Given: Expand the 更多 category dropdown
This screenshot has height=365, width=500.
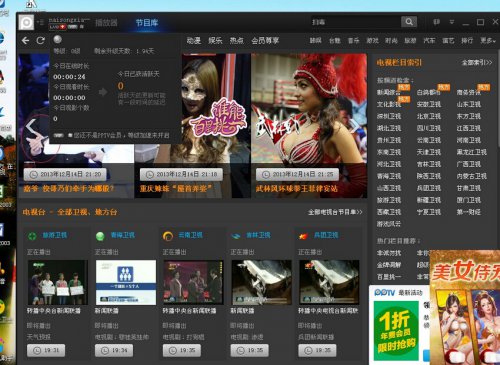Looking at the screenshot, I should (488, 41).
